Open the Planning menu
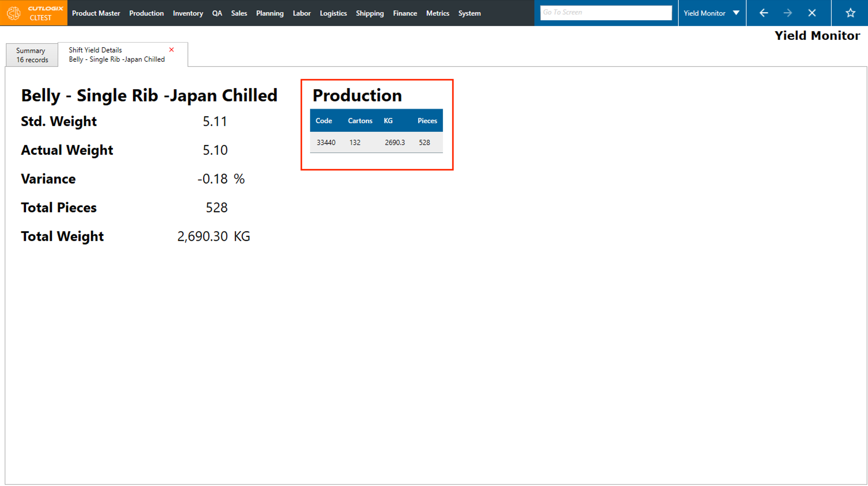 coord(269,13)
